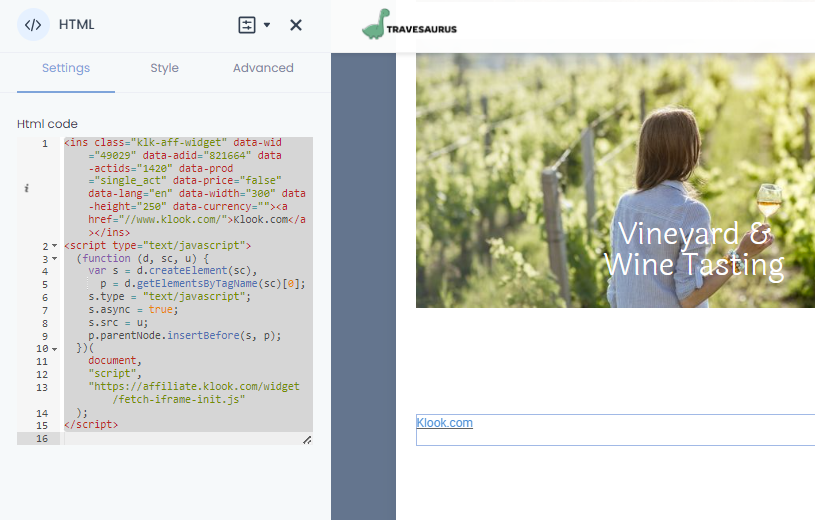This screenshot has width=815, height=520.
Task: Switch to the Style tab
Action: (x=164, y=68)
